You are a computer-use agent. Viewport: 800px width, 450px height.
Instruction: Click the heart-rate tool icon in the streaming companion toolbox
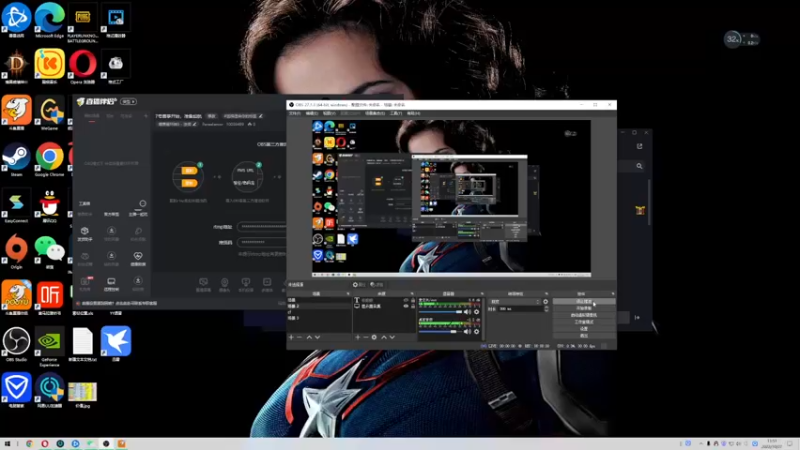pos(138,256)
